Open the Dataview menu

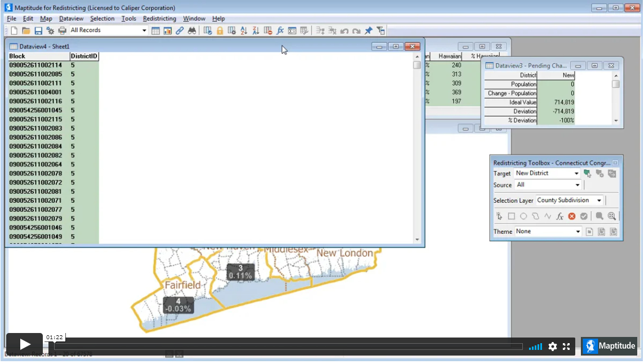71,19
